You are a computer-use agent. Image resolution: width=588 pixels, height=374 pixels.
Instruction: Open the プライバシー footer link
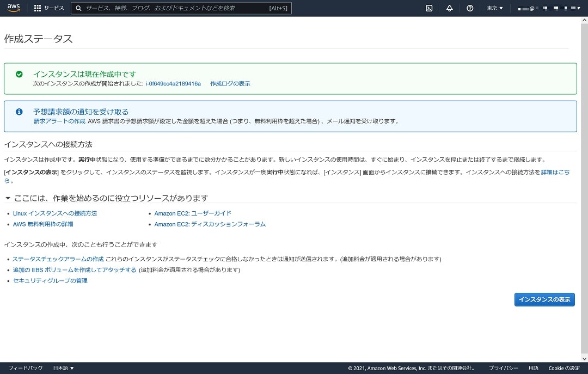pyautogui.click(x=503, y=368)
